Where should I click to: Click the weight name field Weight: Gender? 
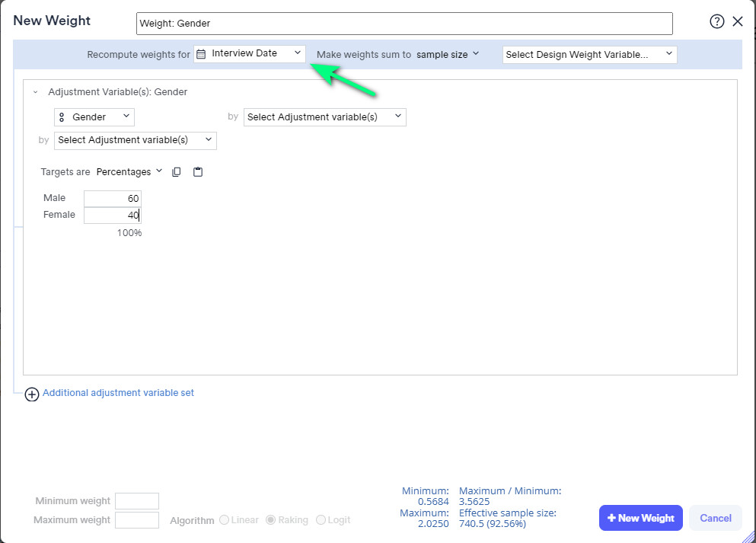pos(404,24)
